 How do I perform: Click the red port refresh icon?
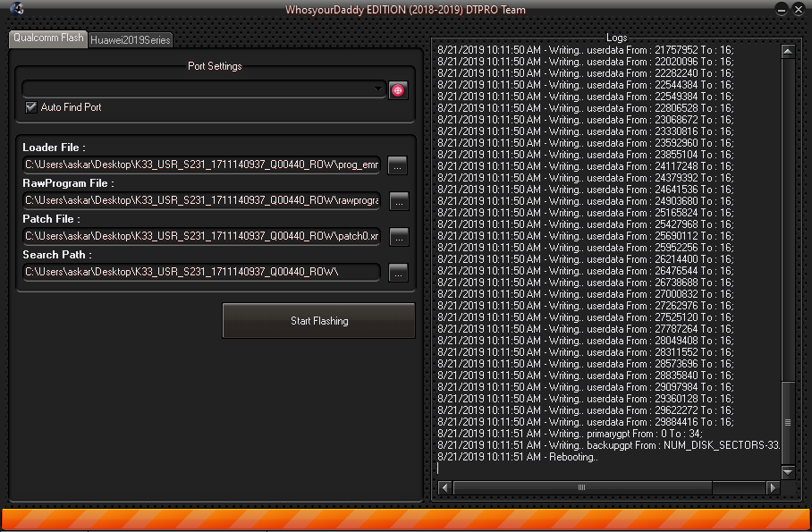pyautogui.click(x=398, y=90)
